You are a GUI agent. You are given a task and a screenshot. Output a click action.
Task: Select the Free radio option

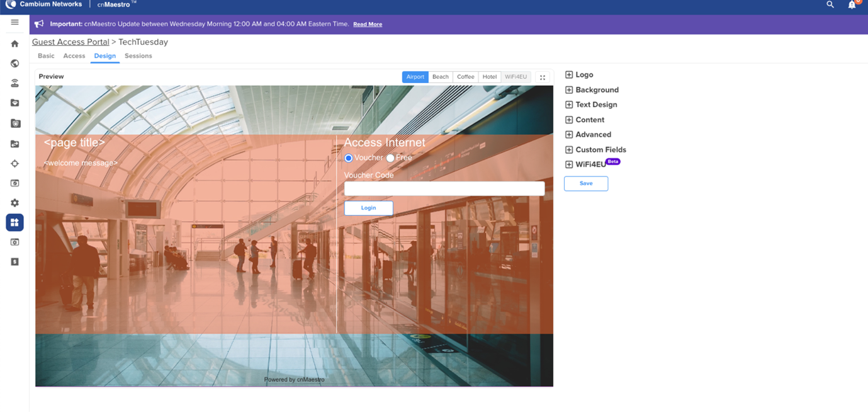point(390,158)
